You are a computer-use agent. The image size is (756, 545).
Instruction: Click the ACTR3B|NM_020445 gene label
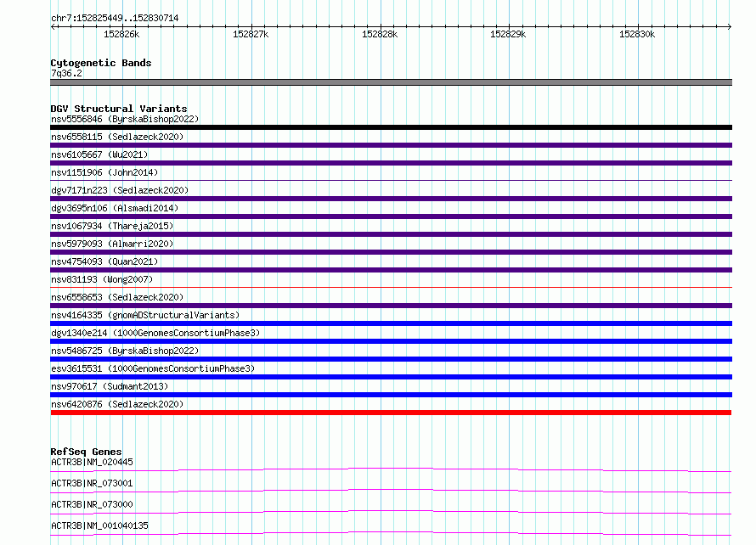click(92, 462)
